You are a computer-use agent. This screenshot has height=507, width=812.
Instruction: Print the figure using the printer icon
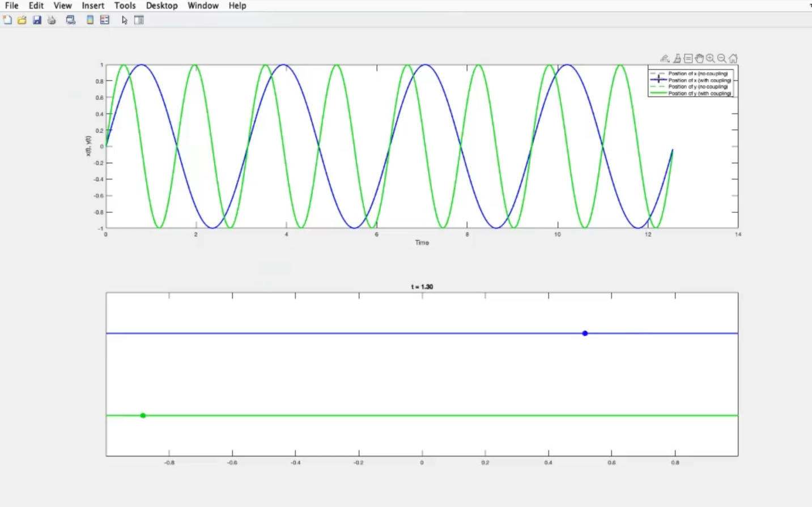pos(52,20)
